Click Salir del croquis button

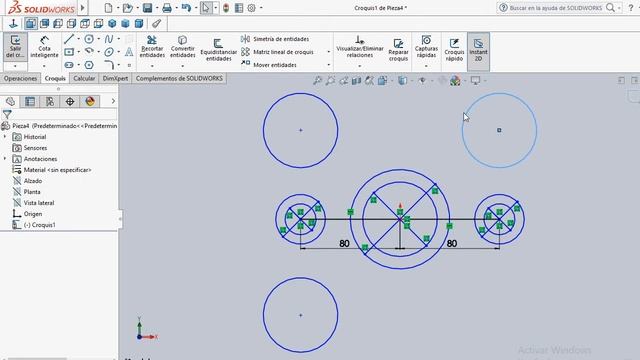pos(16,47)
